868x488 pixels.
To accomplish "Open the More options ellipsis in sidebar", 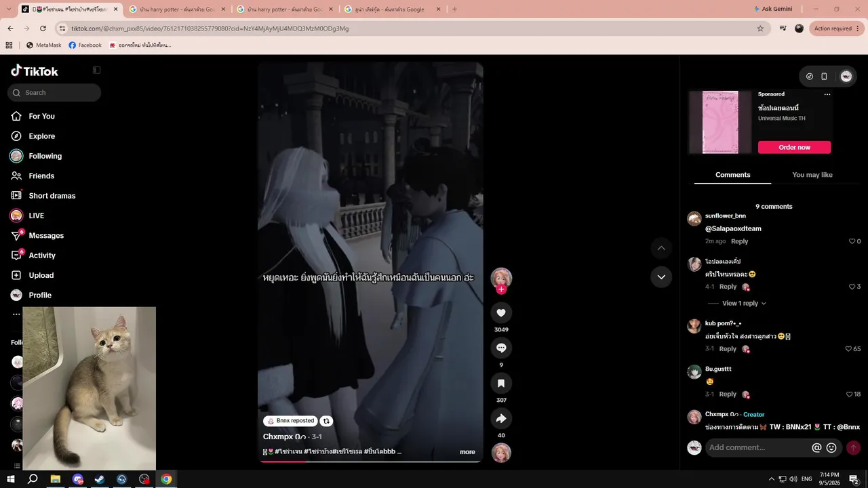I will coord(16,314).
